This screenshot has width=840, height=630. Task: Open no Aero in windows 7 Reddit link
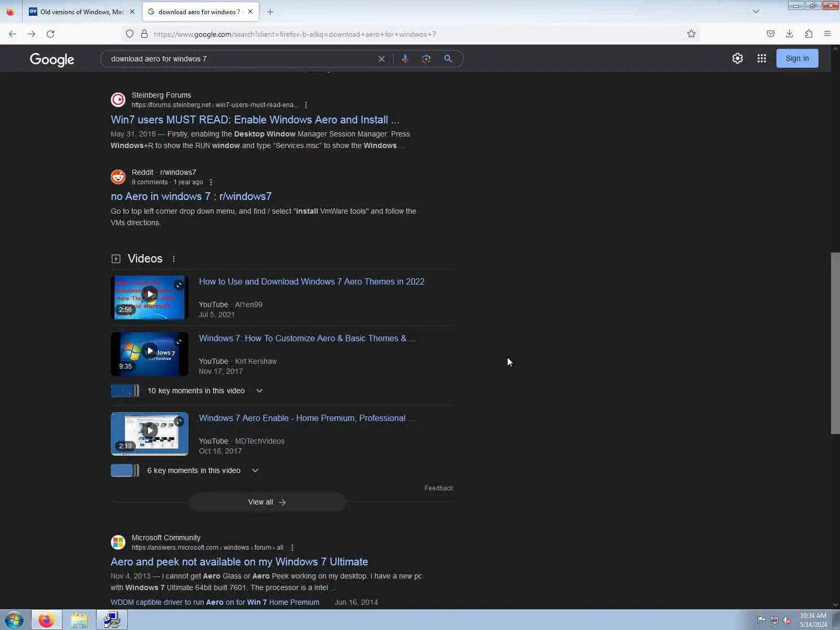[191, 196]
